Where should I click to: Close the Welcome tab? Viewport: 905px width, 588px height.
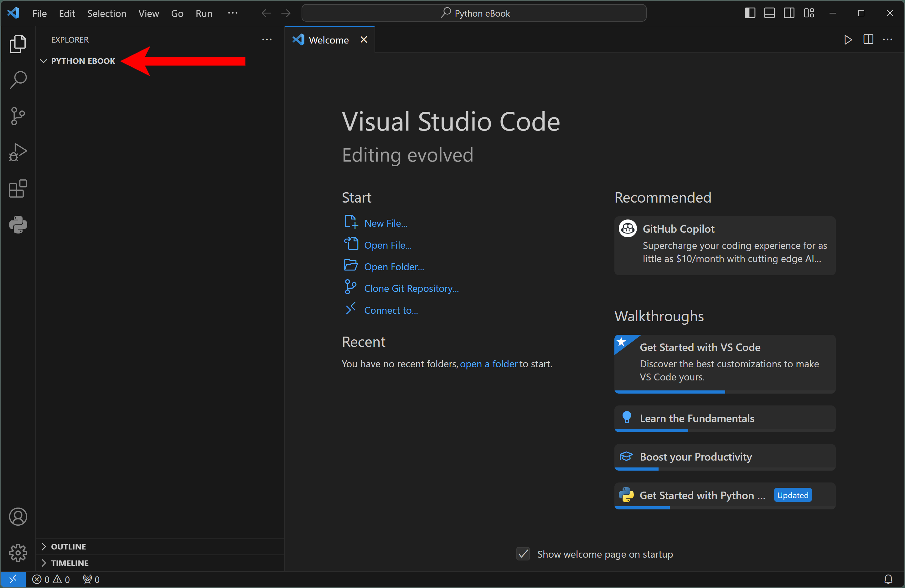coord(364,39)
